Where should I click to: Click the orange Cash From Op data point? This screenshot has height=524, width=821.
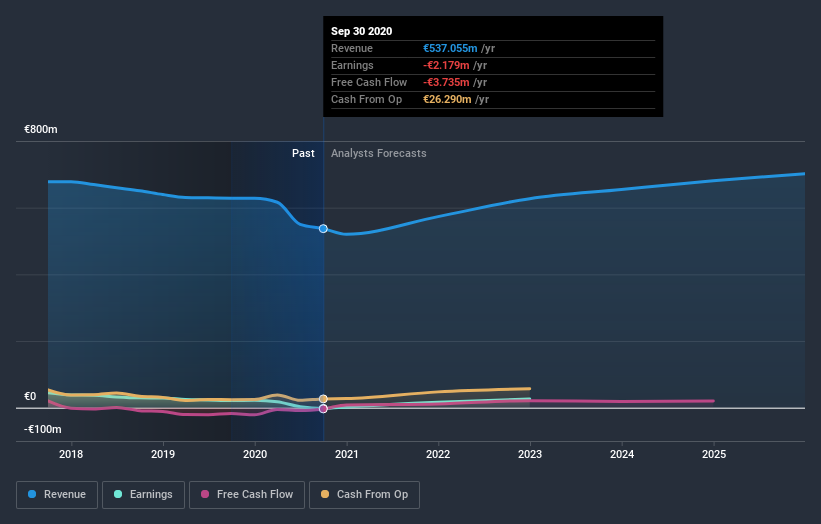[323, 399]
